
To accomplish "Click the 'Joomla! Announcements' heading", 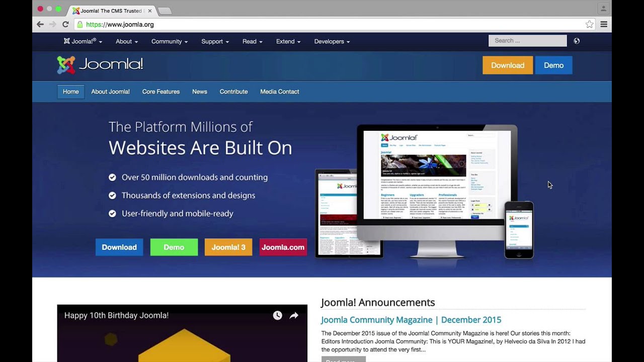I will click(x=378, y=302).
